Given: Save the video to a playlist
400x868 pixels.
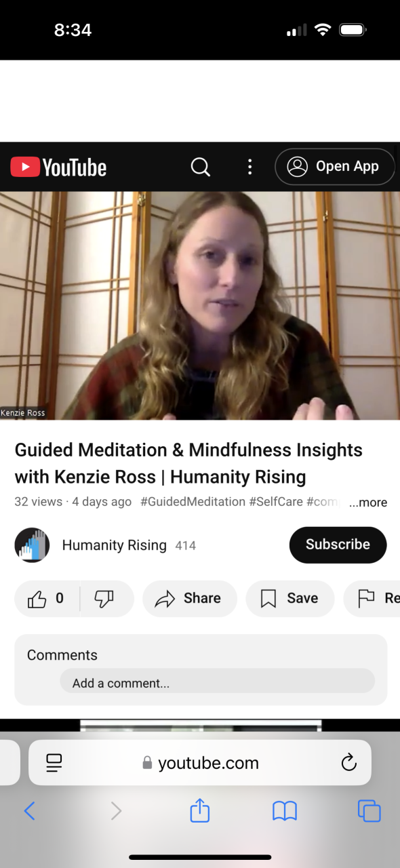Looking at the screenshot, I should pyautogui.click(x=289, y=598).
